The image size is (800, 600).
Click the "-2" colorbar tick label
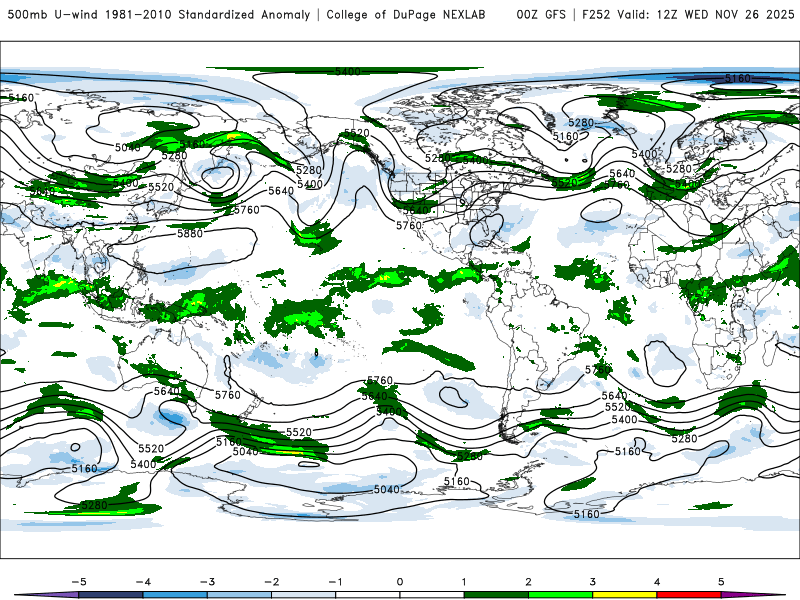[271, 582]
